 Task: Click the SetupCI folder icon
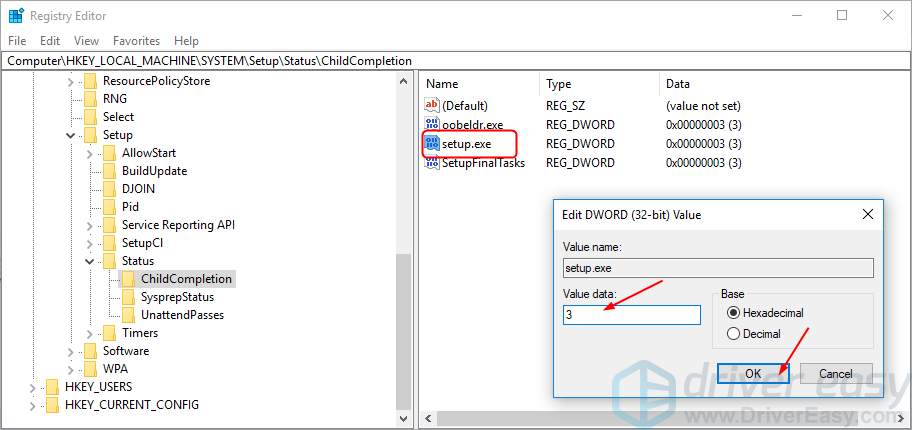tap(109, 243)
